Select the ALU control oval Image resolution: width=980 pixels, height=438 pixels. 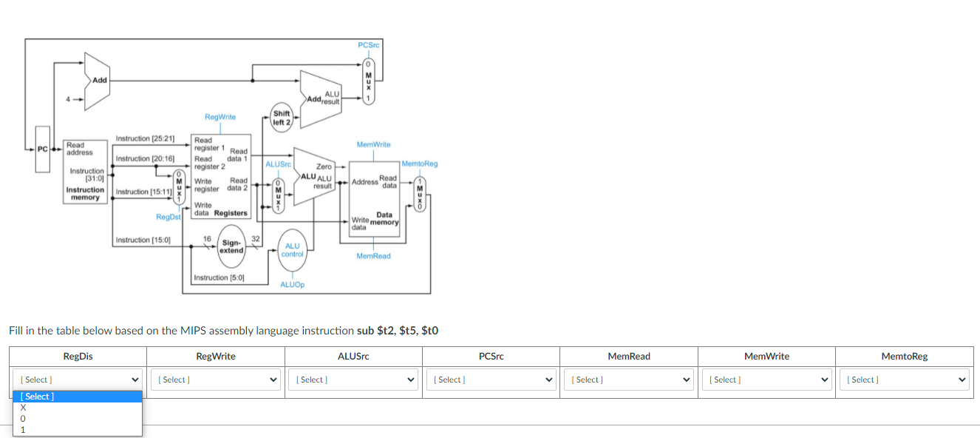click(291, 251)
